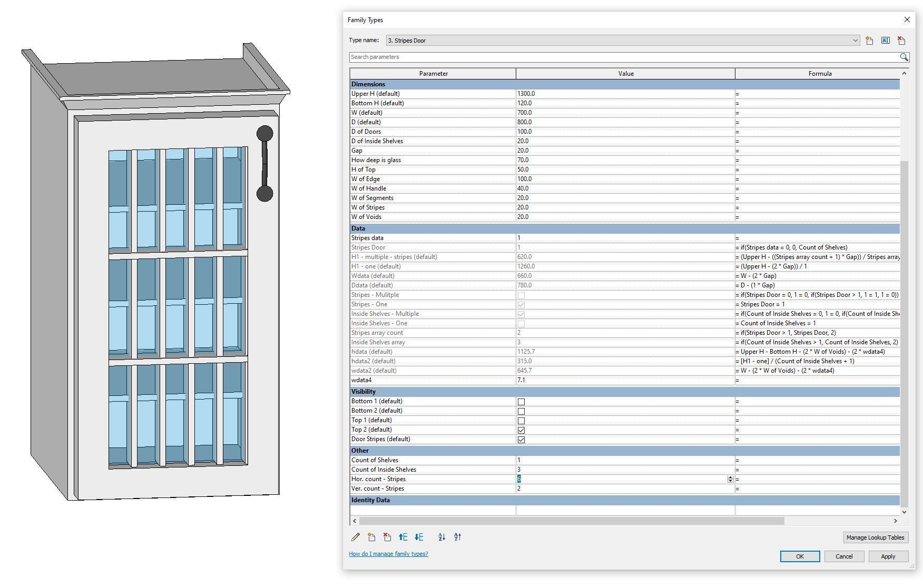Screen dimensions: 923x588
Task: Uncheck the Door Stripes (default) checkbox
Action: click(521, 440)
